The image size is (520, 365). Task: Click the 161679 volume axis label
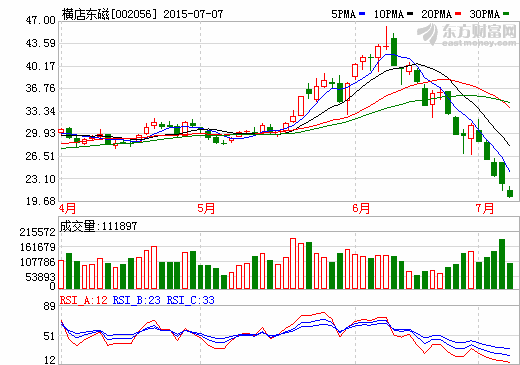click(37, 247)
